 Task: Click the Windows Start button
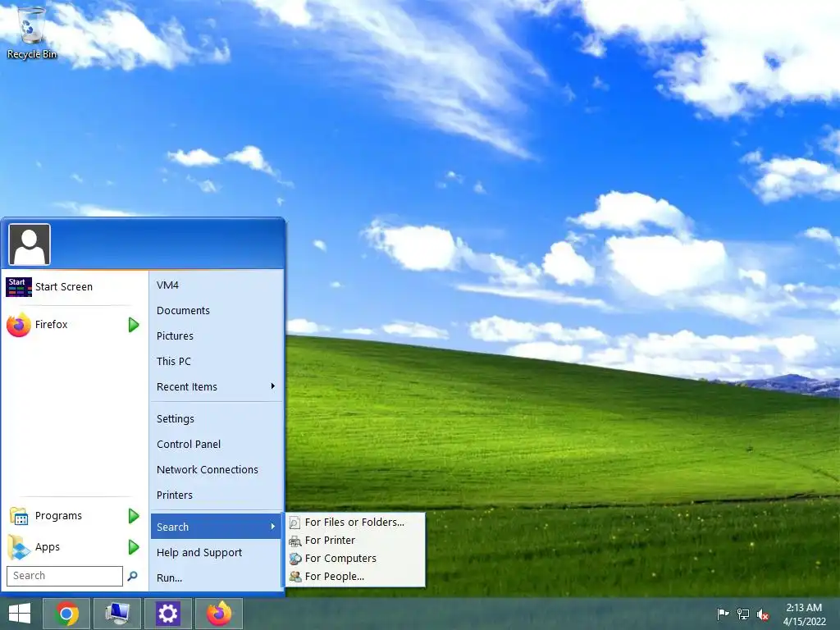(x=20, y=614)
